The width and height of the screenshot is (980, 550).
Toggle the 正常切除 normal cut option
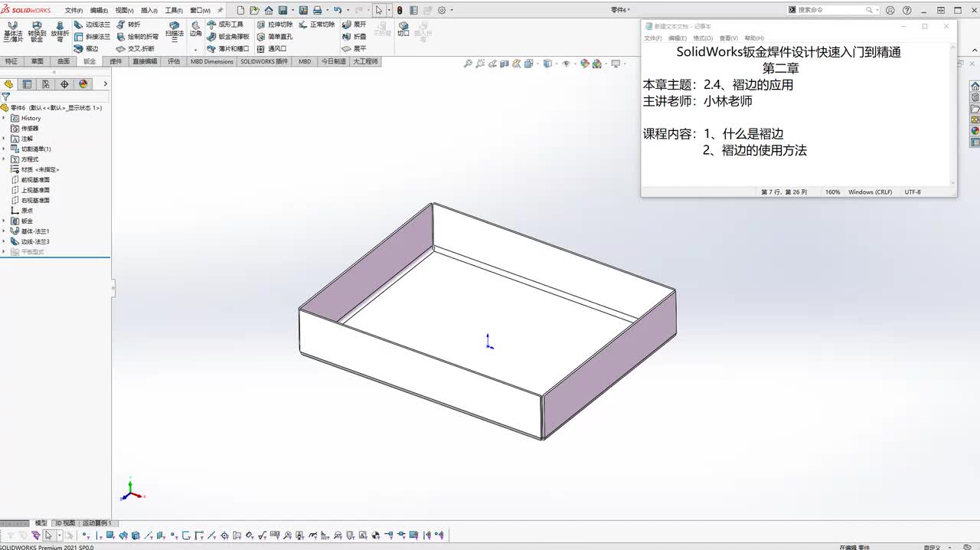click(317, 25)
